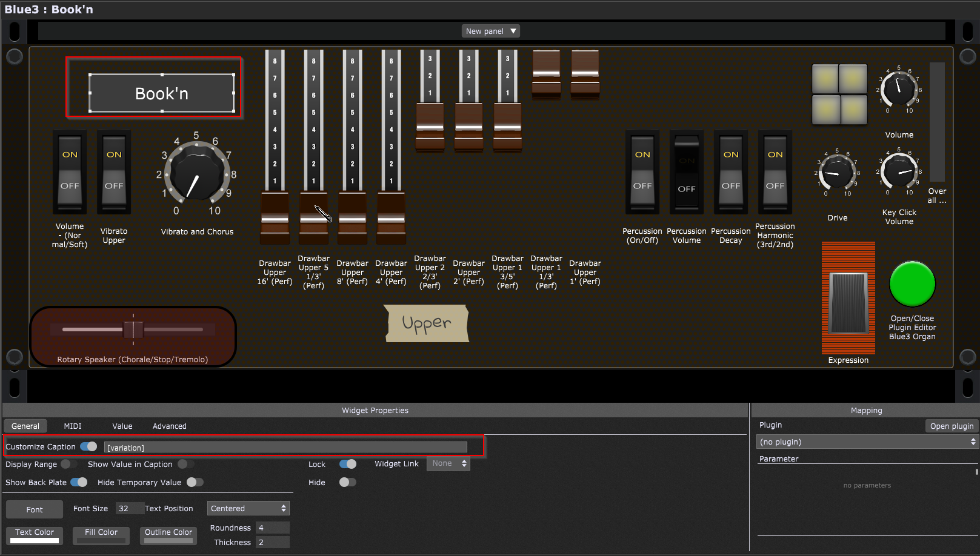Click the Key Click Volume knob
980x556 pixels.
[x=899, y=171]
